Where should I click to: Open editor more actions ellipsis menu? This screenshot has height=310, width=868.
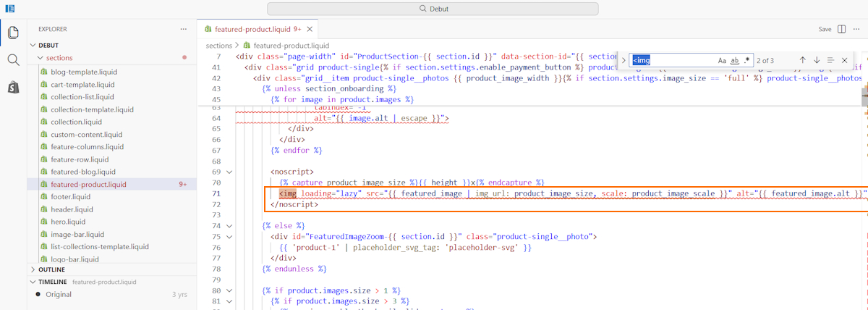click(x=858, y=29)
